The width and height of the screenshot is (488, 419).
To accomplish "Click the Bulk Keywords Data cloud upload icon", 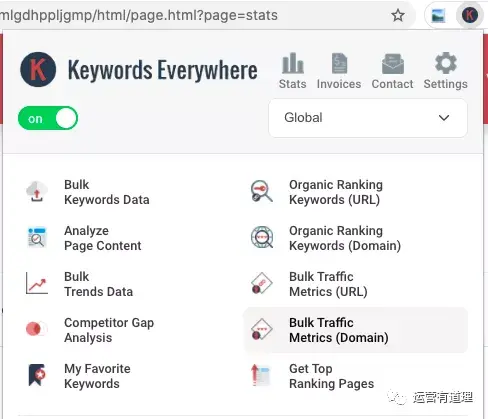I will pos(37,192).
